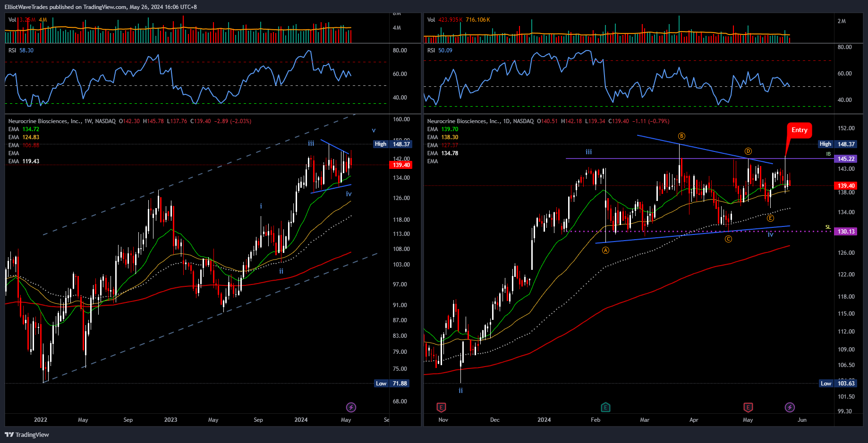Click the circled D wave label on daily chart

748,151
